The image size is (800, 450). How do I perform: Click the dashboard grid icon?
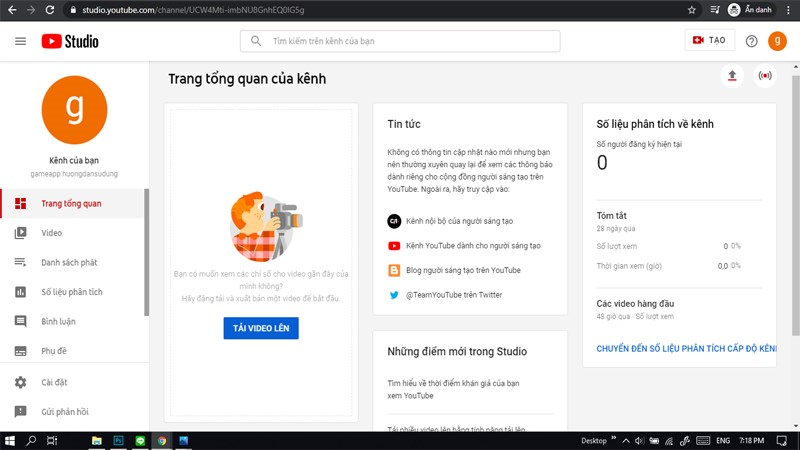[x=20, y=204]
